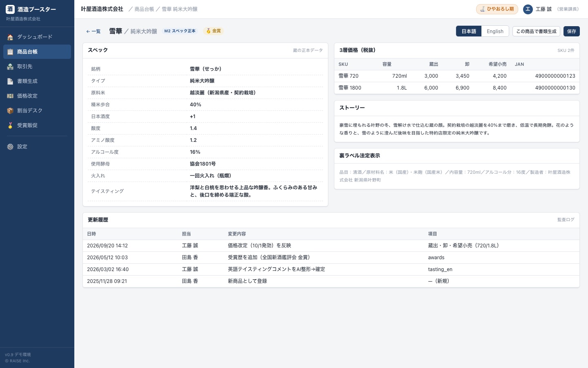Go to 書類生成 in the sidebar

tap(37, 81)
